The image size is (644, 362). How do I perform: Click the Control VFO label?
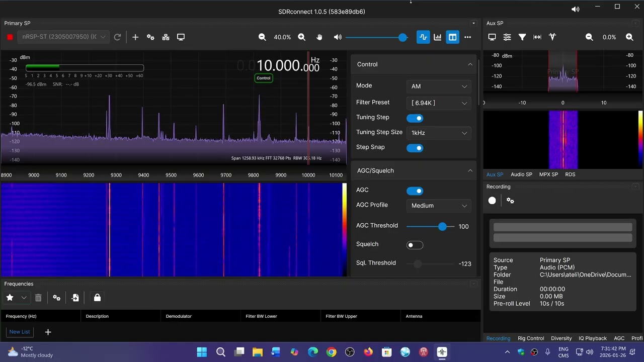pos(264,78)
